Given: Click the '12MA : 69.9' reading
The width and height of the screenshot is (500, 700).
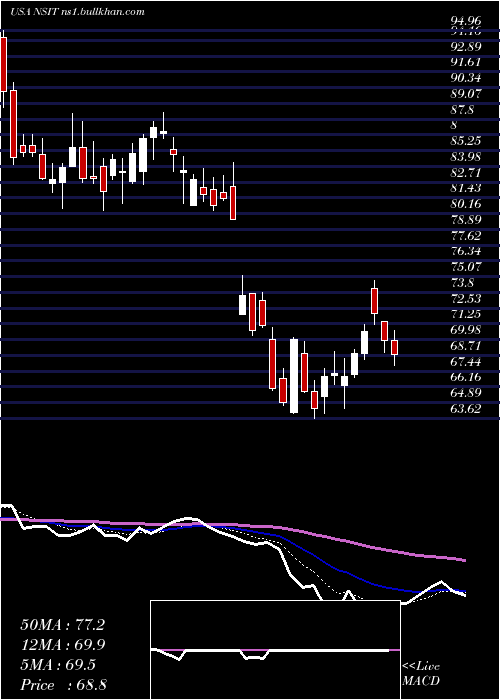Looking at the screenshot, I should pos(63,645).
